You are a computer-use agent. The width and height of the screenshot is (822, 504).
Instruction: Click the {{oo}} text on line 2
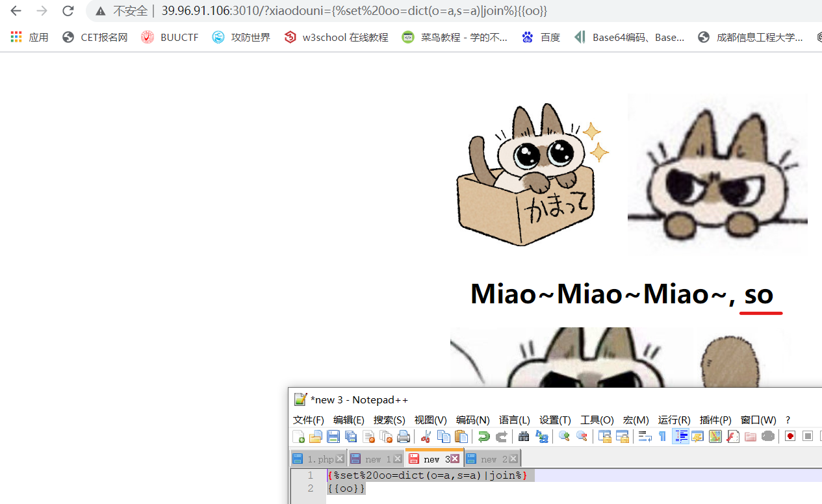pos(346,488)
